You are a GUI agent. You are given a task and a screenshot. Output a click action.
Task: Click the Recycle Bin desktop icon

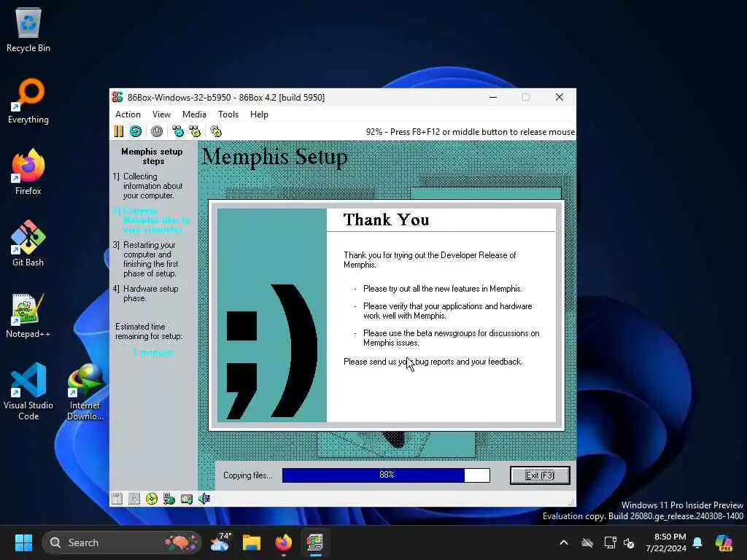(x=28, y=29)
